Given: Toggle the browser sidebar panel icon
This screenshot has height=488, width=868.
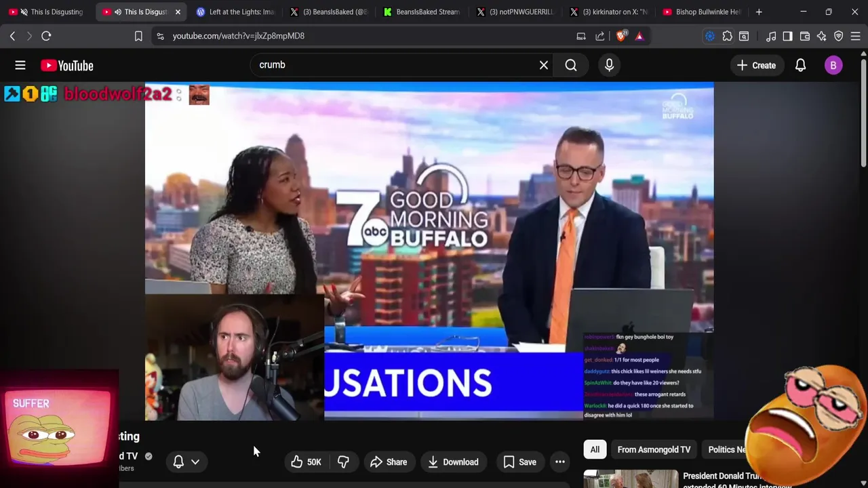Looking at the screenshot, I should pyautogui.click(x=787, y=36).
